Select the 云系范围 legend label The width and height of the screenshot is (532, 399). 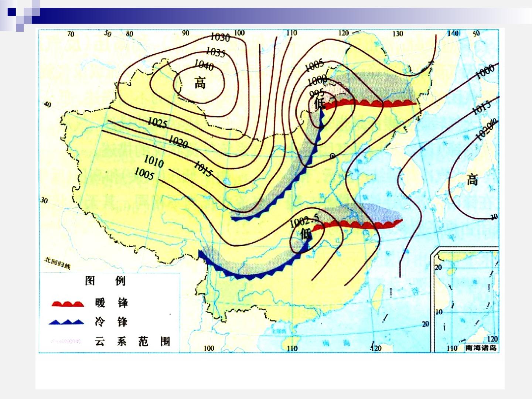pos(133,341)
